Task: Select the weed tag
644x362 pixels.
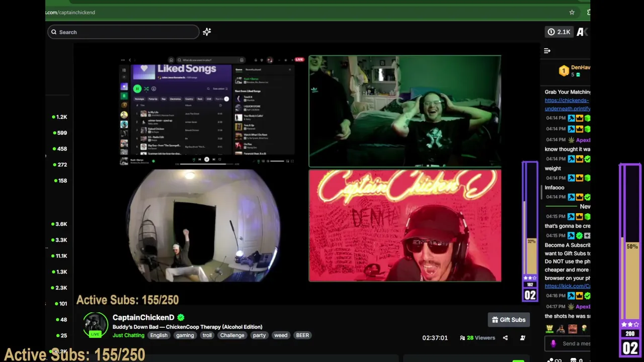Action: coord(281,335)
